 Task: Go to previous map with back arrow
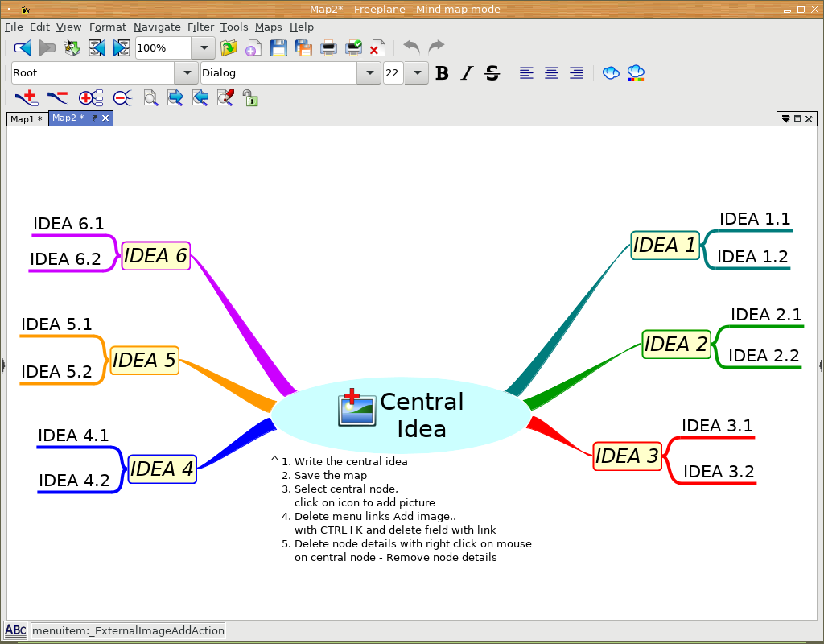pos(23,47)
